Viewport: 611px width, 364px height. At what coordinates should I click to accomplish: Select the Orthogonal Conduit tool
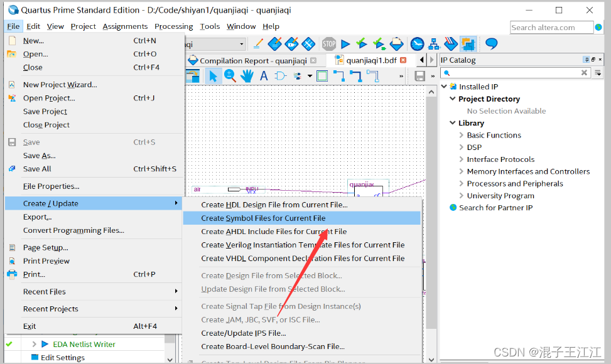click(373, 76)
